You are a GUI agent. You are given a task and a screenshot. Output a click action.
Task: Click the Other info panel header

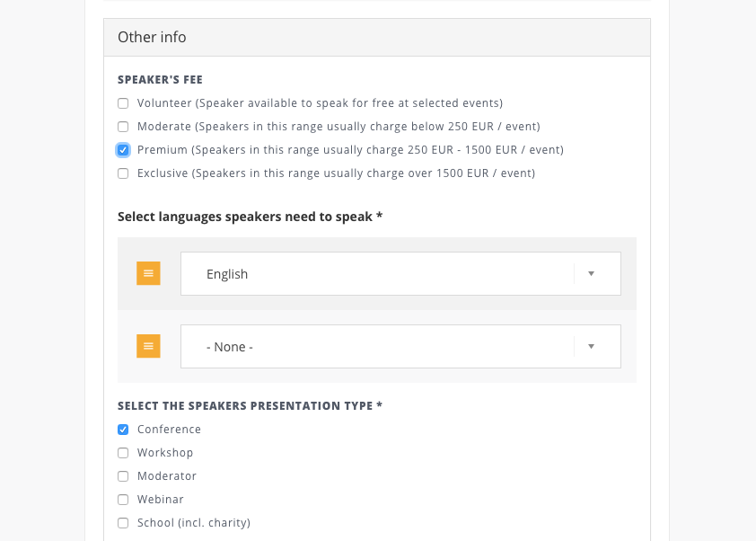pos(377,38)
